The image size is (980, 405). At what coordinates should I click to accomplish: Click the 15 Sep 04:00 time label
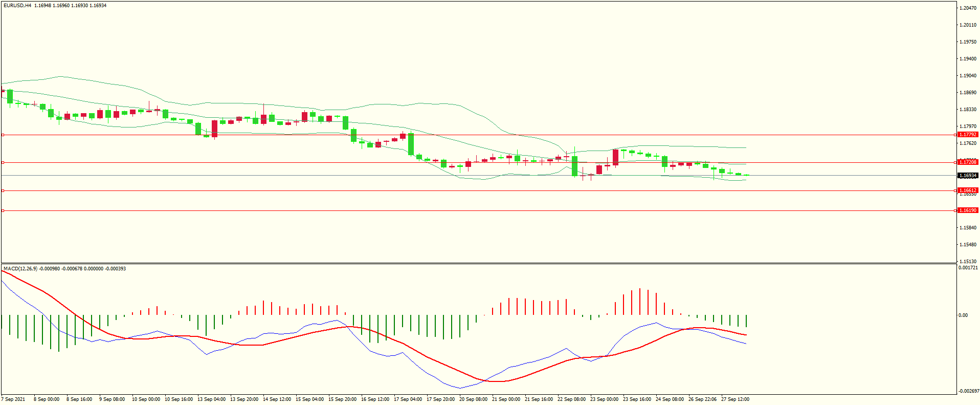(309, 399)
